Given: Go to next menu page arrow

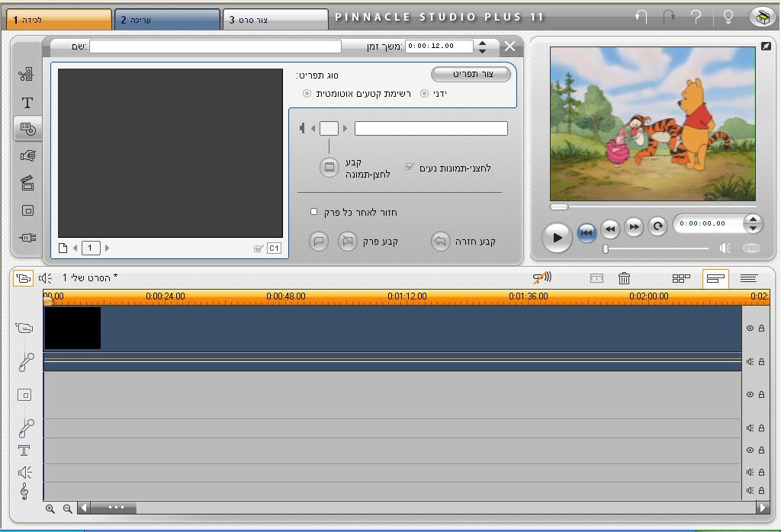Looking at the screenshot, I should tap(107, 248).
